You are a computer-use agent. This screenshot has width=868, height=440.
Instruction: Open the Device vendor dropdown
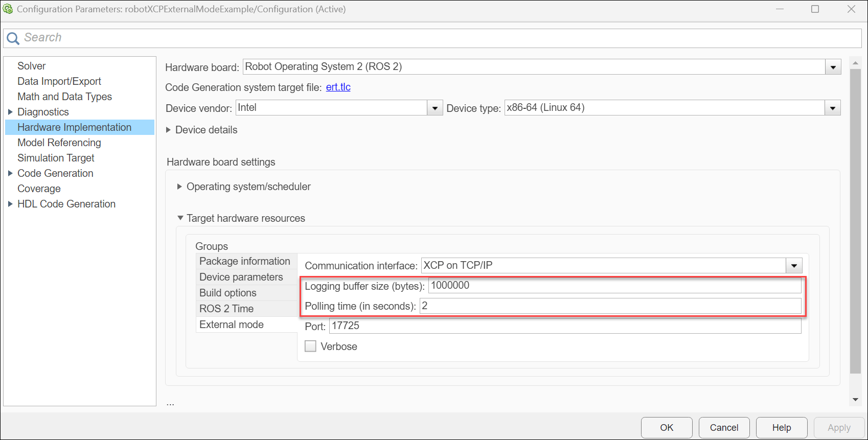coord(435,108)
